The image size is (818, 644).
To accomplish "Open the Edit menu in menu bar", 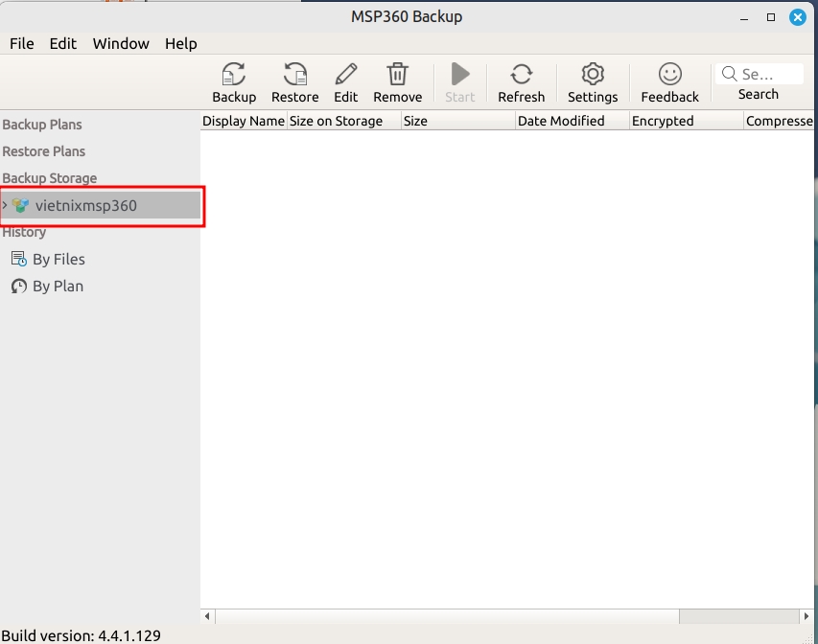I will (62, 44).
